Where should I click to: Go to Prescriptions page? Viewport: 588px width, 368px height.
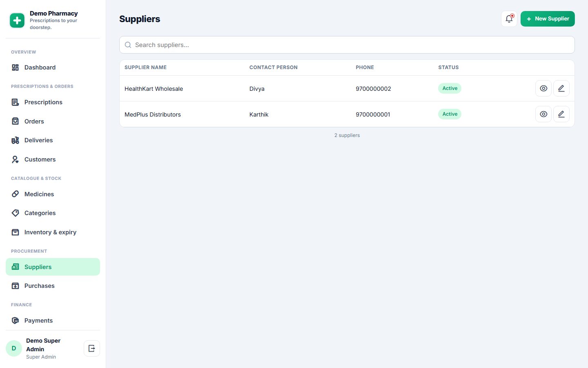pos(53,102)
